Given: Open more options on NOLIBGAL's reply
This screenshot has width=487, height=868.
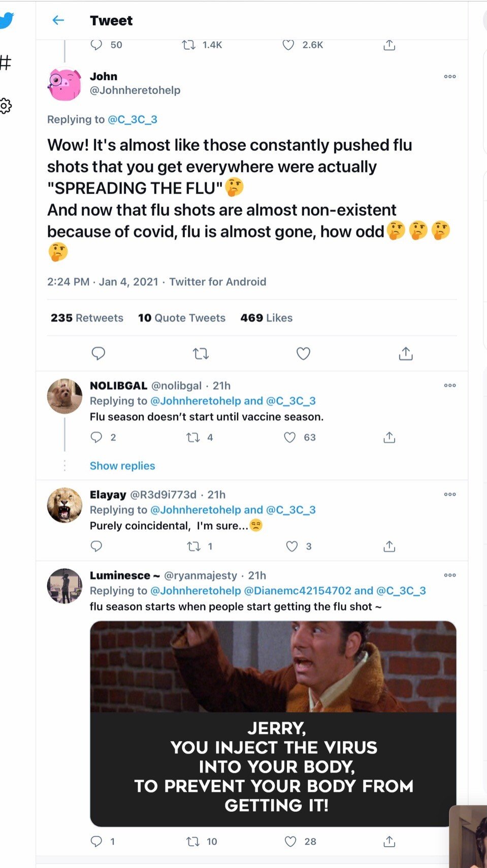Looking at the screenshot, I should 449,385.
